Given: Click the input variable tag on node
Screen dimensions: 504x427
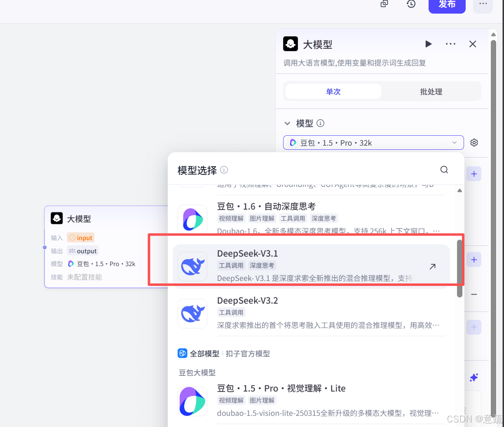Looking at the screenshot, I should [x=81, y=238].
